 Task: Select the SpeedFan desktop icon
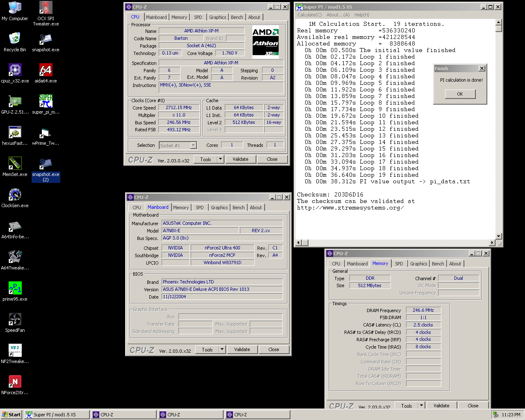click(x=15, y=320)
